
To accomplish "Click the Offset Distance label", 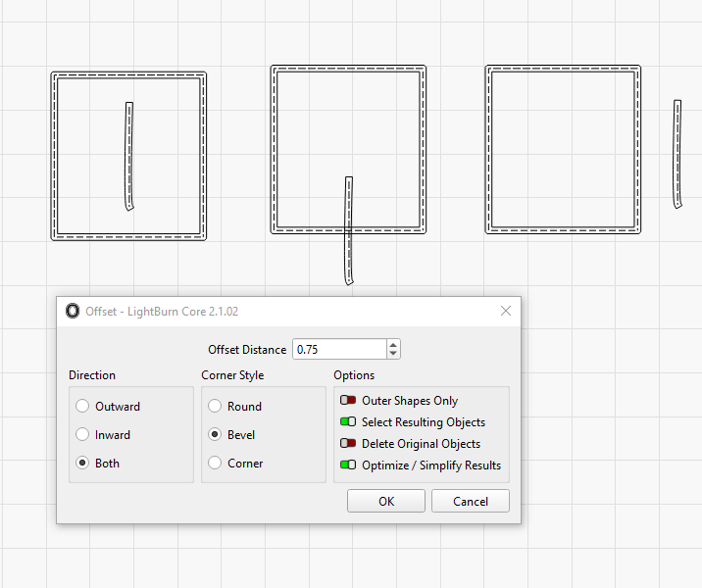I will [247, 350].
